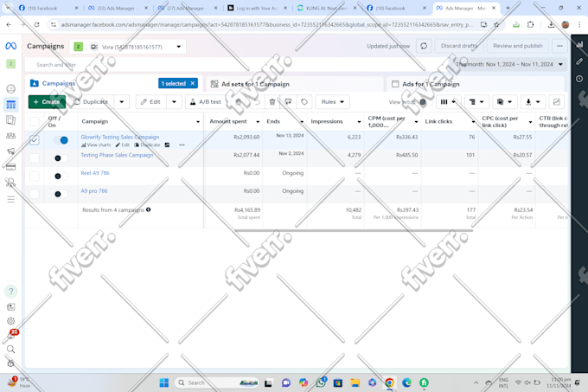Viewport: 588px width, 392px height.
Task: Open the Rules dropdown
Action: 332,101
